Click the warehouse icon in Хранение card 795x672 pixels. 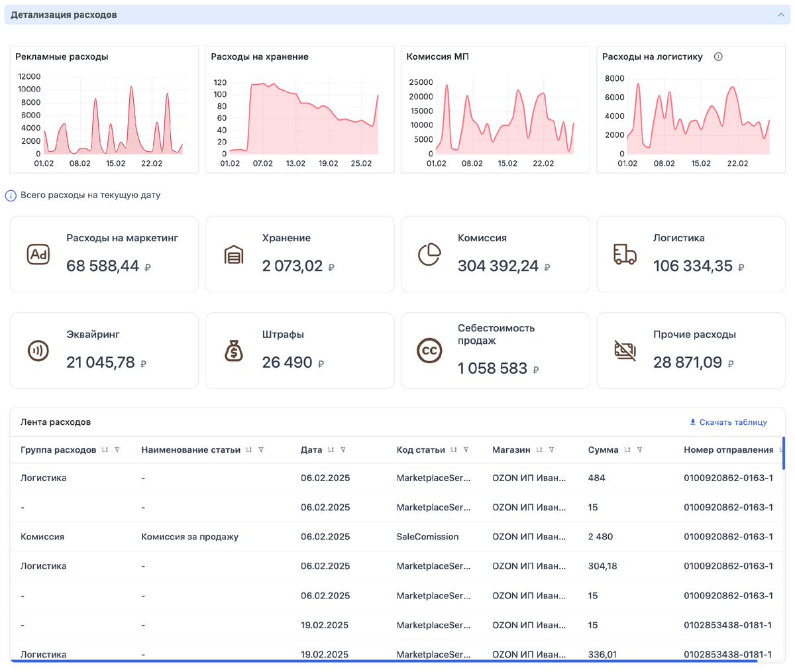[234, 254]
